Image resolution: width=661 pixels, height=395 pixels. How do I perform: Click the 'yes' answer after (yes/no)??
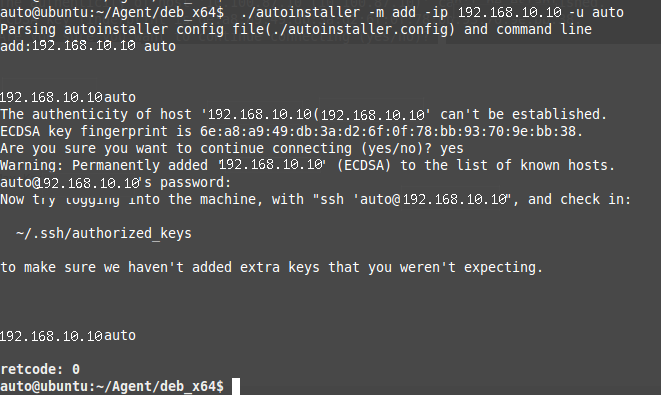pos(451,148)
